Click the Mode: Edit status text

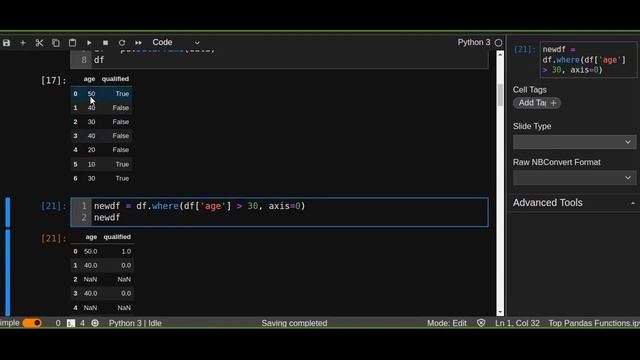click(447, 323)
